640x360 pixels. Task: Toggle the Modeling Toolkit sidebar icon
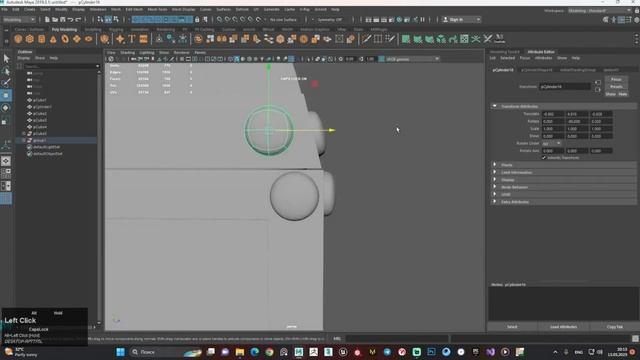tap(606, 20)
